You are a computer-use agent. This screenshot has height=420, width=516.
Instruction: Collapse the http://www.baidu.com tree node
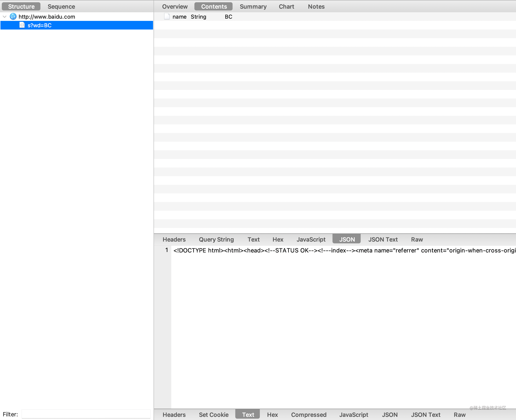[5, 17]
